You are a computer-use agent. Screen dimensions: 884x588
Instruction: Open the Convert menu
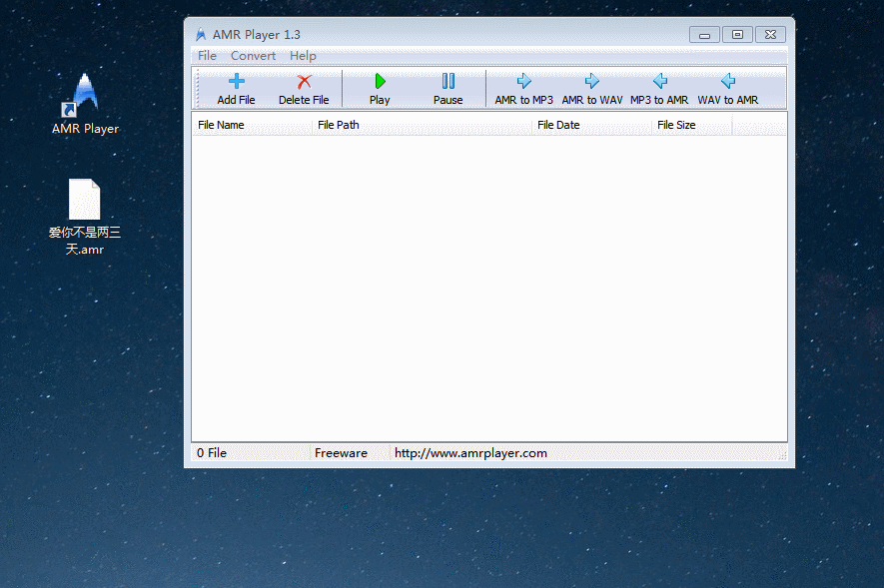[x=253, y=56]
